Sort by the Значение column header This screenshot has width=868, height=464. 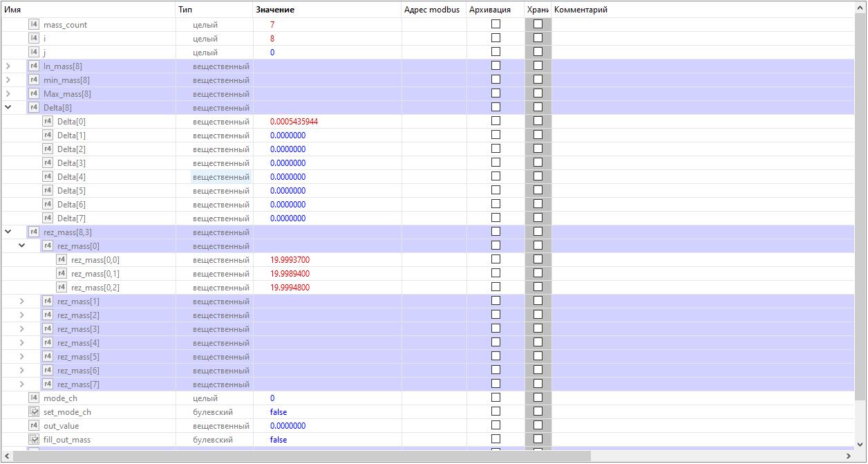click(x=275, y=10)
